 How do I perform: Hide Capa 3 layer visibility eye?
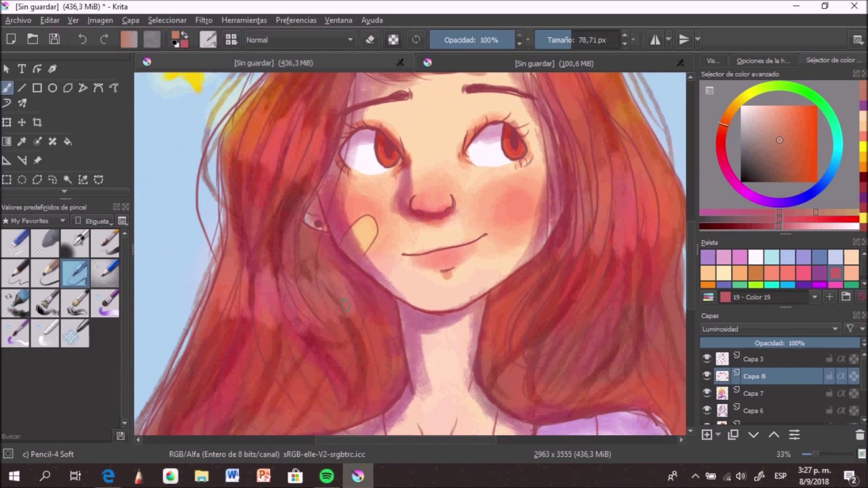point(707,359)
